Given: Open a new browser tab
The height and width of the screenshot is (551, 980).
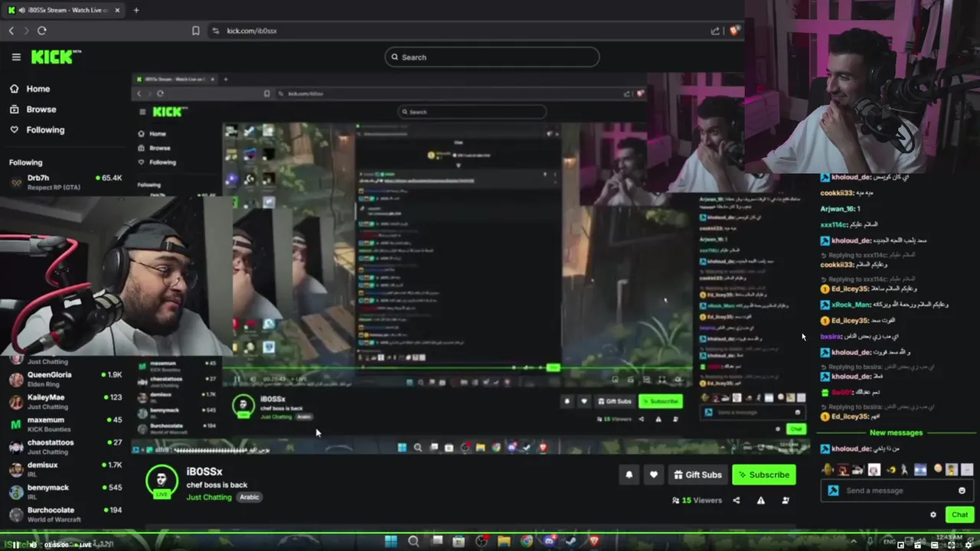Looking at the screenshot, I should click(136, 10).
